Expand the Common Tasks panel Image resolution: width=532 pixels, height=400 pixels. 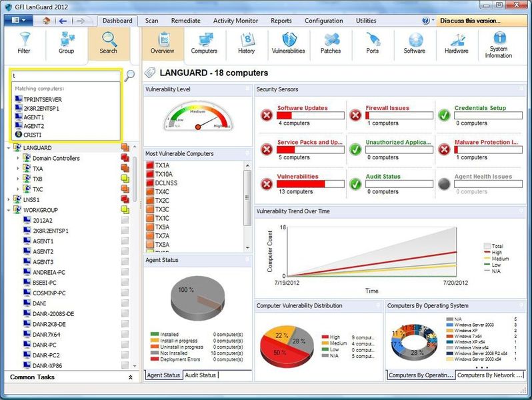point(130,377)
